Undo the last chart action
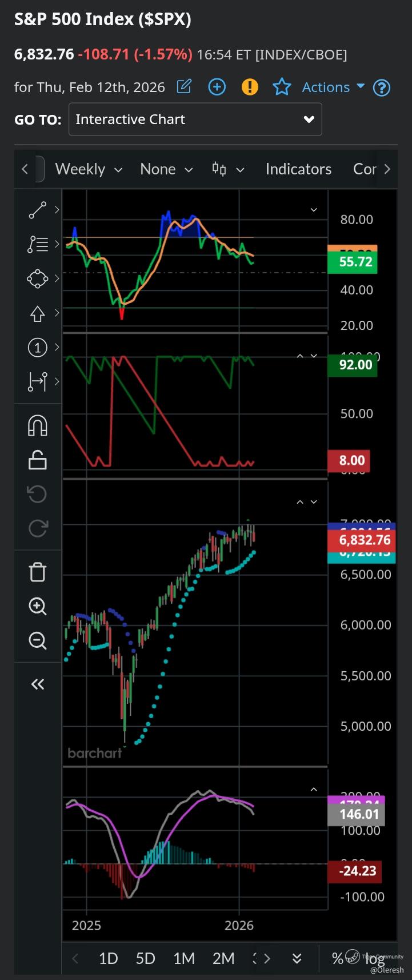This screenshot has height=980, width=412. pos(38,493)
